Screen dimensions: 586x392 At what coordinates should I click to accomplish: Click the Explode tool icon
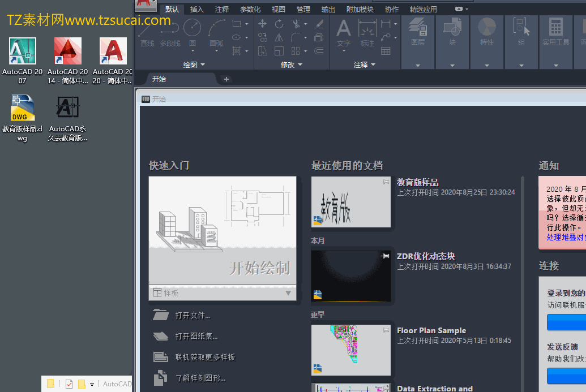coord(319,37)
